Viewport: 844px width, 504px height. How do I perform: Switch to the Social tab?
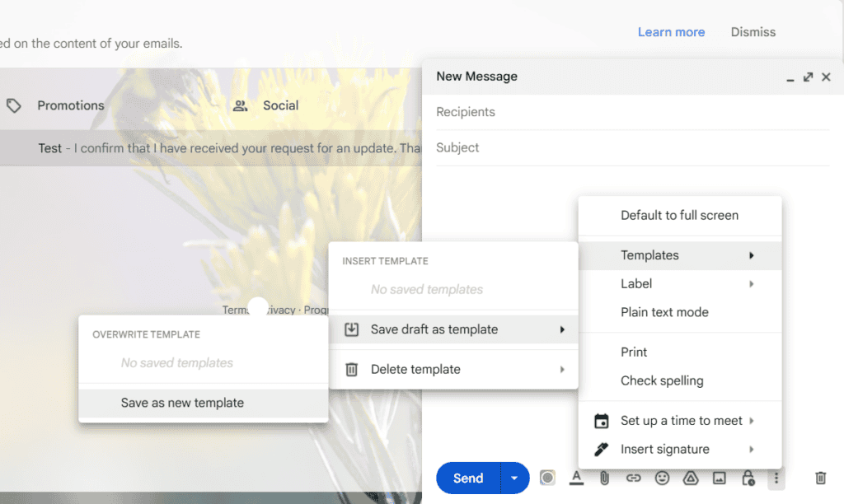click(x=280, y=105)
